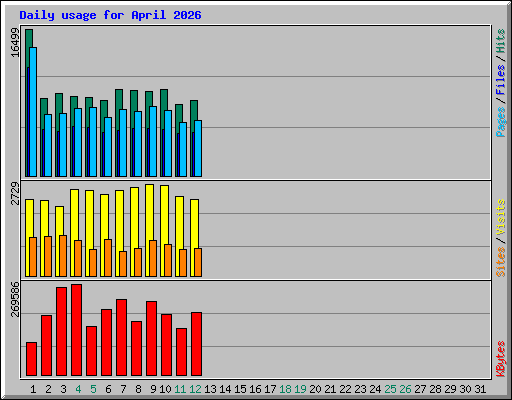Click the red KBytes bar for day 1
Screen dimensions: 512x400
point(31,359)
